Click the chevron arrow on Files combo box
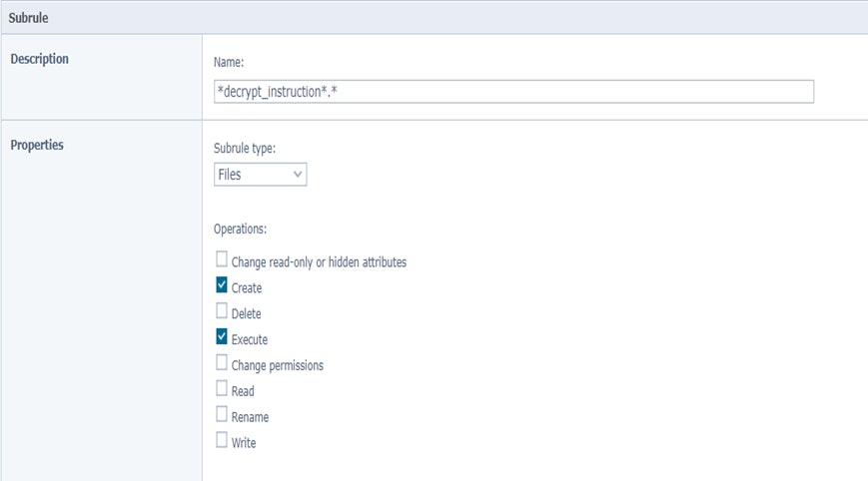The height and width of the screenshot is (481, 868). 297,175
